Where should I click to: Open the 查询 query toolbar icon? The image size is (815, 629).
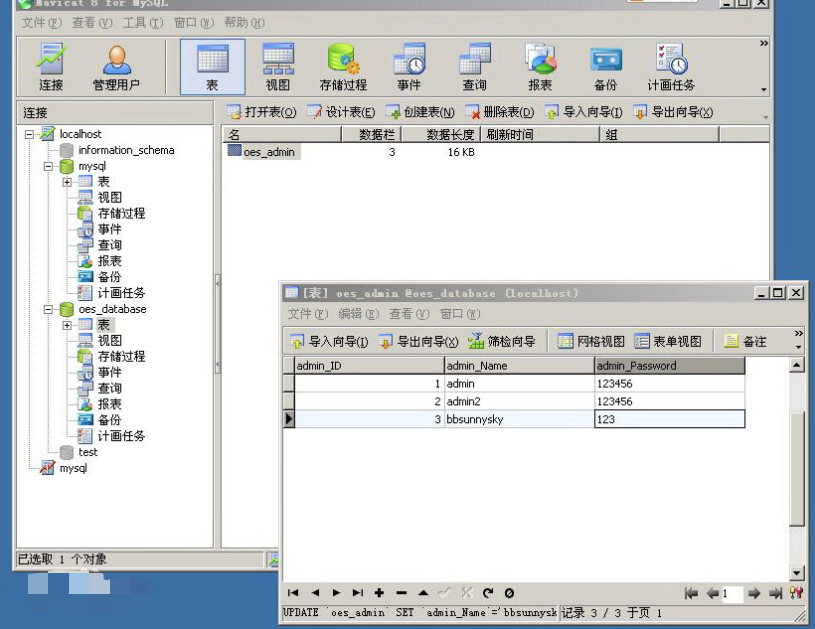475,68
